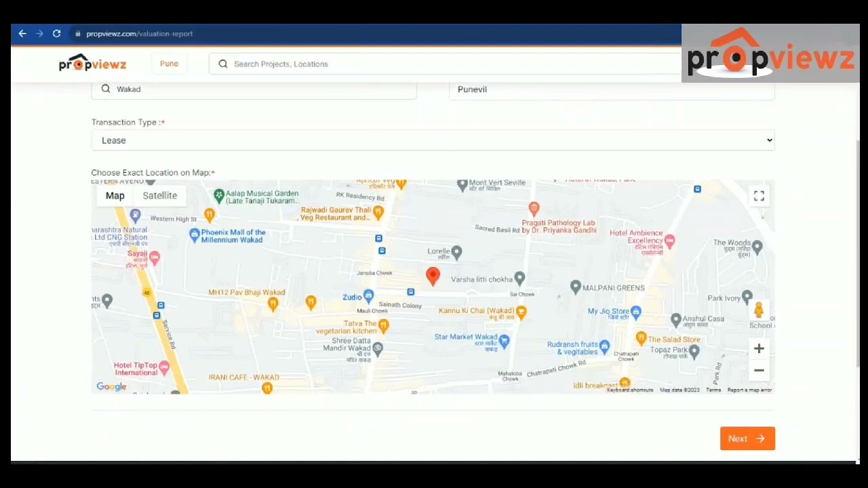Image resolution: width=868 pixels, height=488 pixels.
Task: Click the Hotel Ambience Excellency marker
Action: point(670,241)
